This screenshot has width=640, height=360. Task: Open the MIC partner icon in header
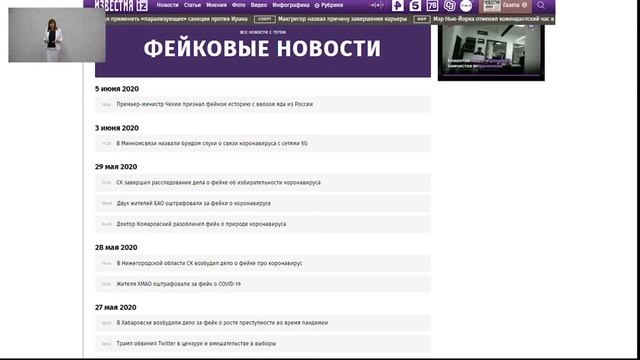(x=449, y=5)
